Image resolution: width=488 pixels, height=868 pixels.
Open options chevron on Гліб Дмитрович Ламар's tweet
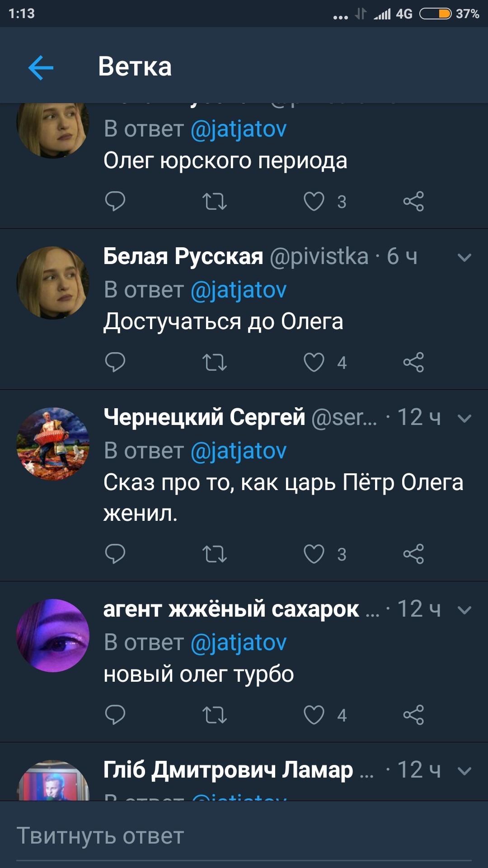[464, 771]
